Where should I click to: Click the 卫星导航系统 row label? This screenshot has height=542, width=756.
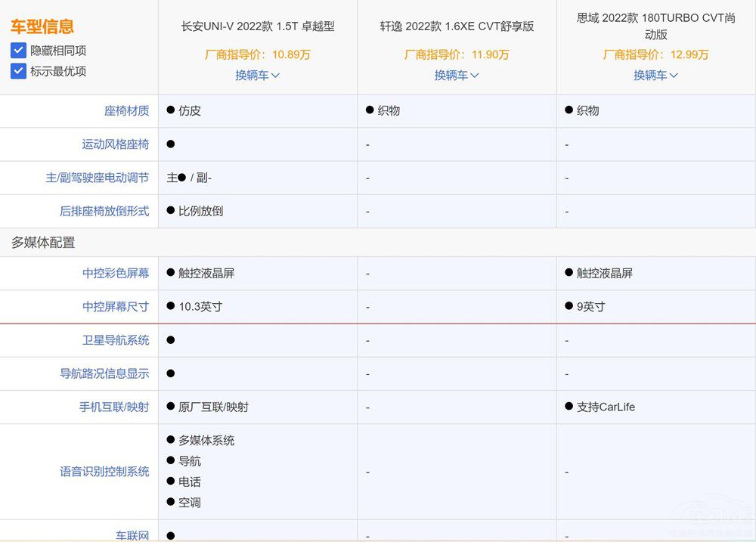point(116,340)
